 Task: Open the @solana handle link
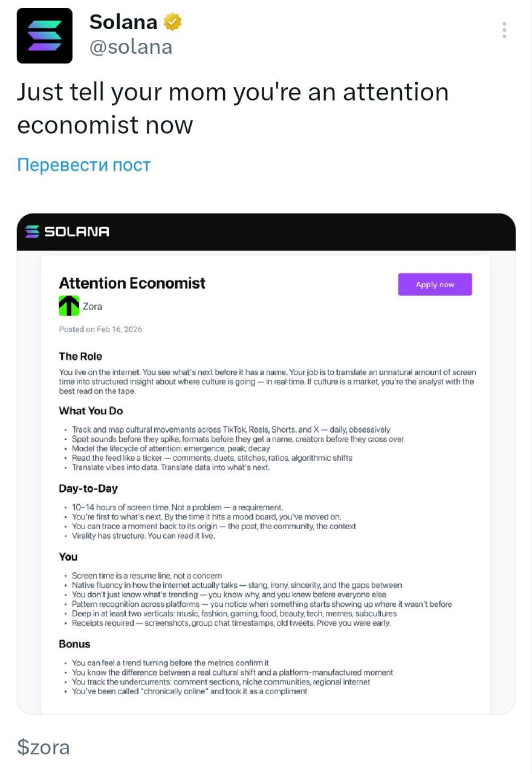pos(131,47)
